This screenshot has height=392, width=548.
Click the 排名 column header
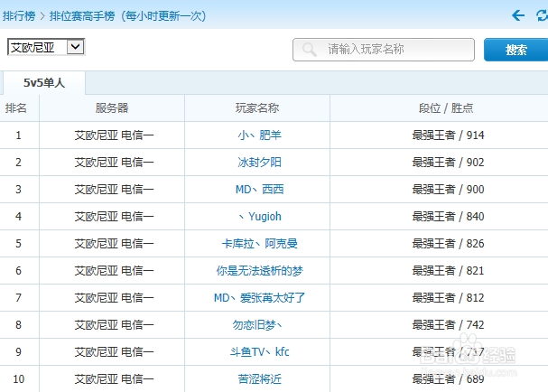click(17, 108)
